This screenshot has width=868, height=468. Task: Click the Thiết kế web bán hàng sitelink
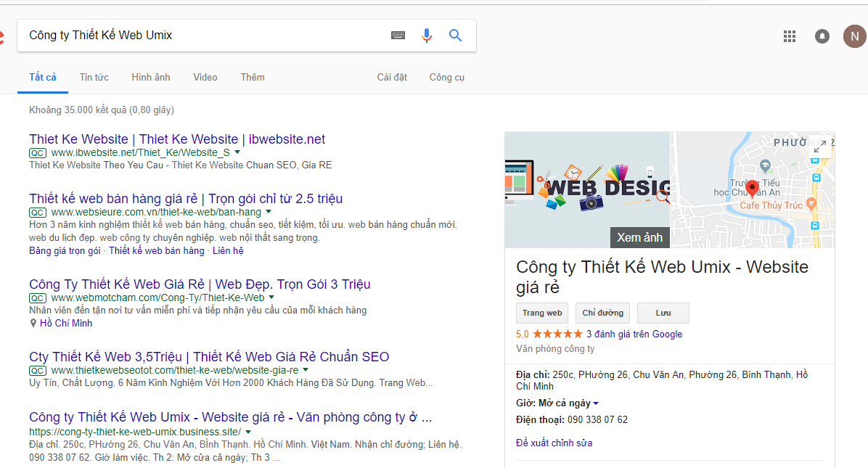tap(157, 251)
